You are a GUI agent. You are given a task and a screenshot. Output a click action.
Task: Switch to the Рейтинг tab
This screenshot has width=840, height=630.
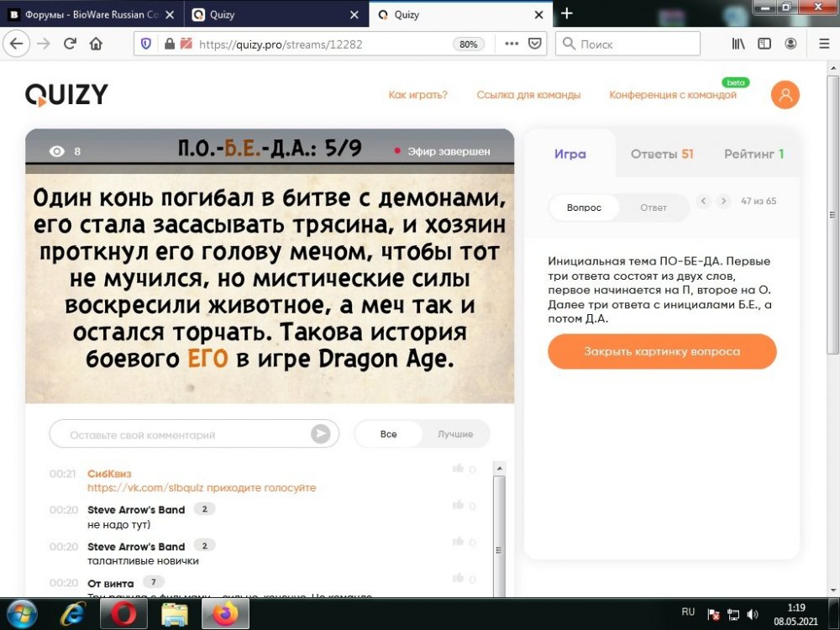(755, 155)
